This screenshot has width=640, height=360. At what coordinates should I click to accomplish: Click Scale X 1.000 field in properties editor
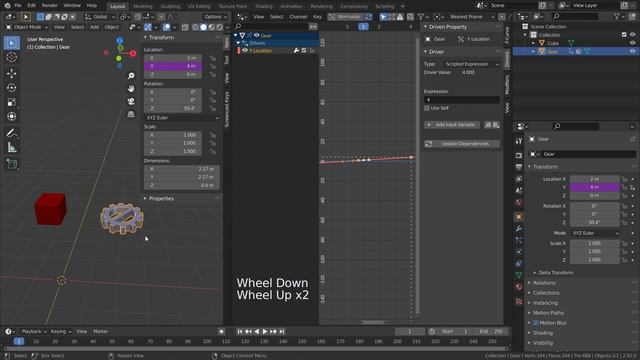click(x=595, y=243)
